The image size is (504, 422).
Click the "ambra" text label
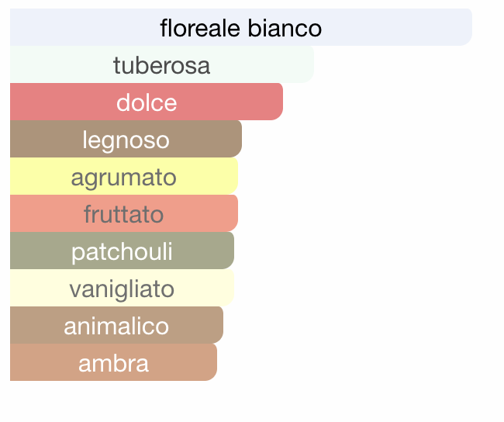[x=113, y=364]
